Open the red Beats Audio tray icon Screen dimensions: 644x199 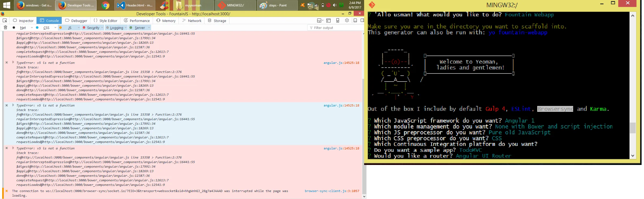click(x=328, y=5)
